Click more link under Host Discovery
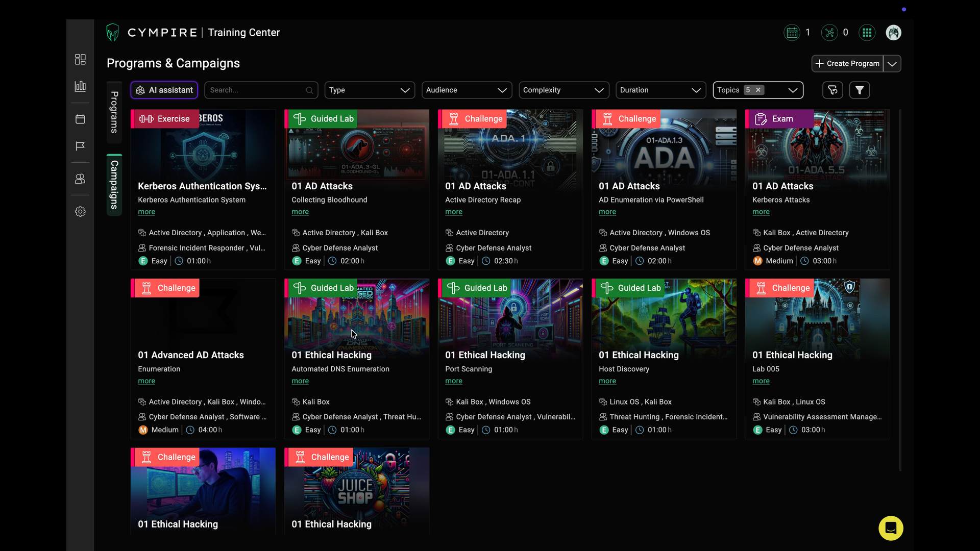This screenshot has height=551, width=980. click(x=607, y=381)
